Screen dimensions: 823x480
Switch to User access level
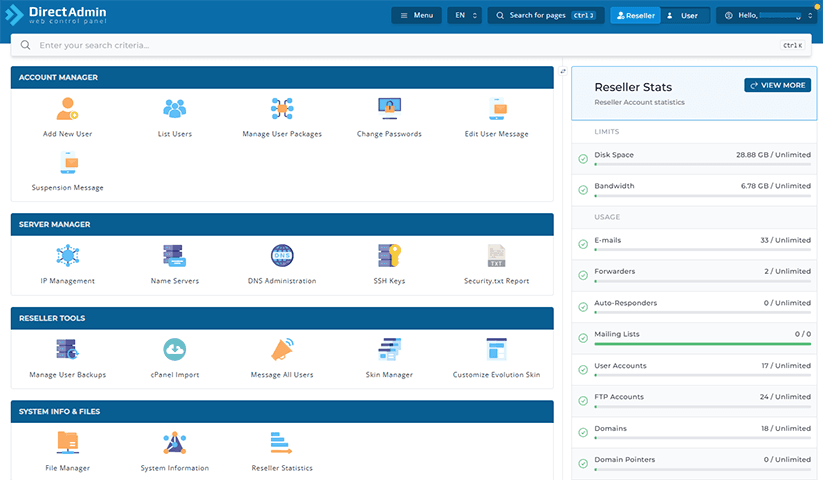684,15
